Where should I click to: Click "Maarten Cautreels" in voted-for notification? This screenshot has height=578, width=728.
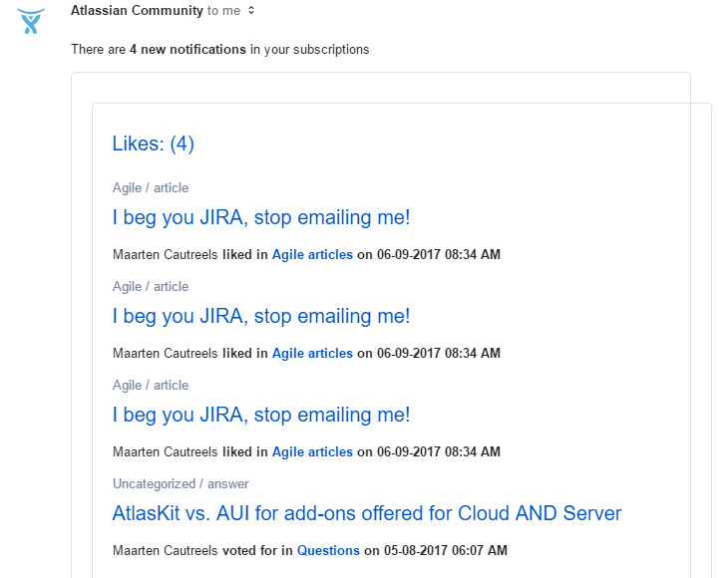(166, 551)
